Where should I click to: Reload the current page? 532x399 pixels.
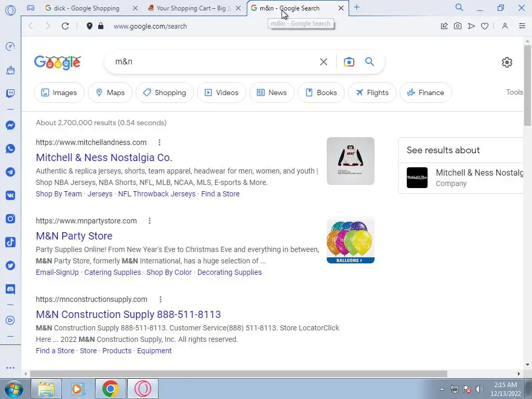click(65, 26)
